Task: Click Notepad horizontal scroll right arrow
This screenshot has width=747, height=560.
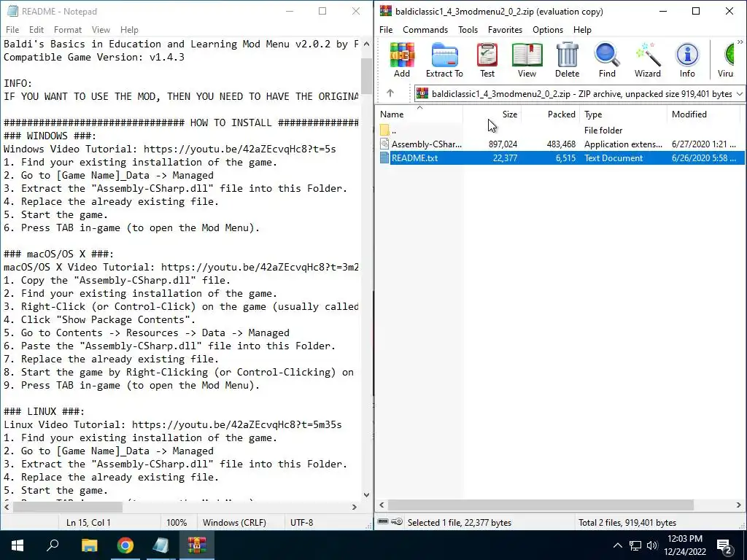Action: click(354, 507)
